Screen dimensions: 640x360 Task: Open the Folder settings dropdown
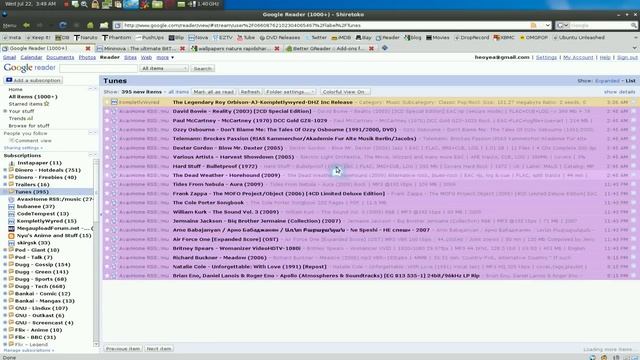(290, 92)
